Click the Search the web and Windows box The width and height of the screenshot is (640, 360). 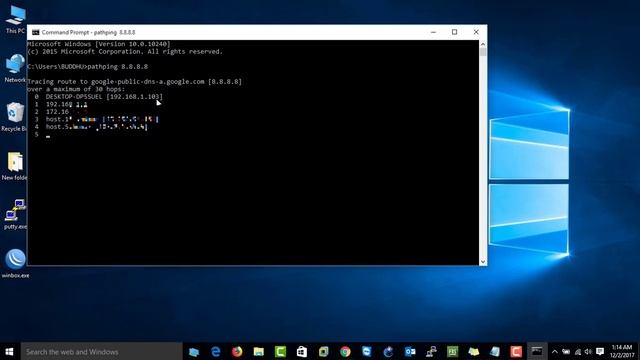[101, 351]
